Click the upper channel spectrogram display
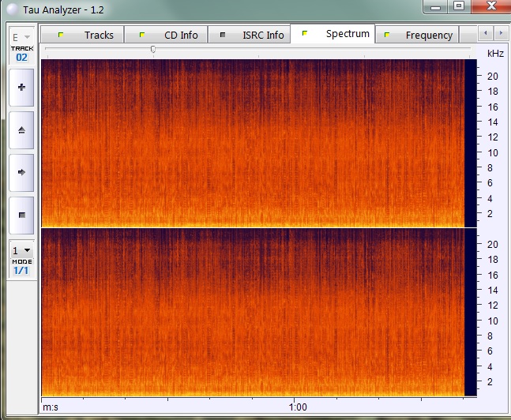511x420 pixels. [x=252, y=142]
